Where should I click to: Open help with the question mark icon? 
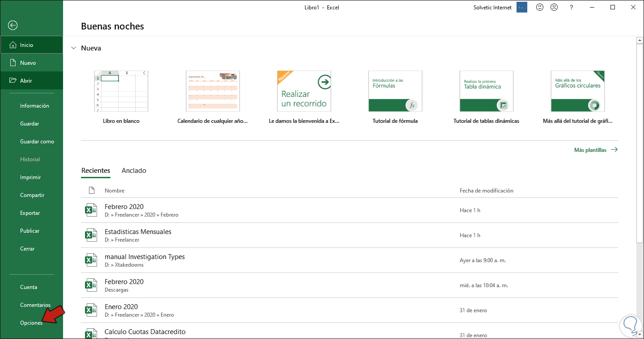click(571, 7)
